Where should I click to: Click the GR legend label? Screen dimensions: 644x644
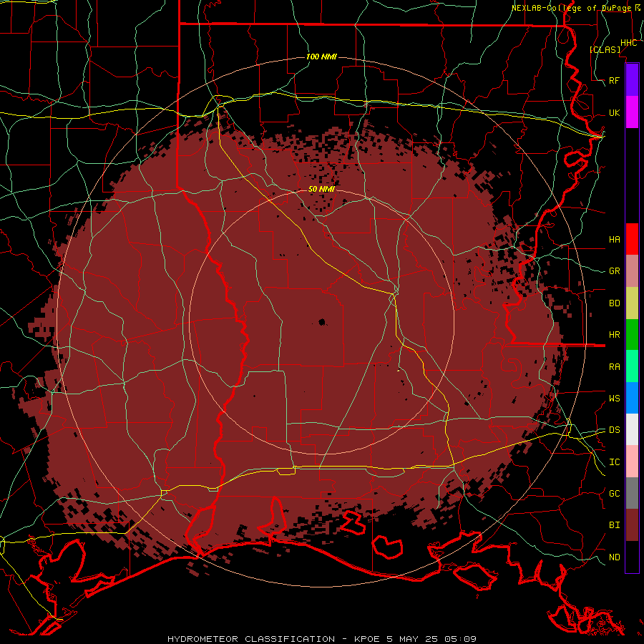point(615,271)
